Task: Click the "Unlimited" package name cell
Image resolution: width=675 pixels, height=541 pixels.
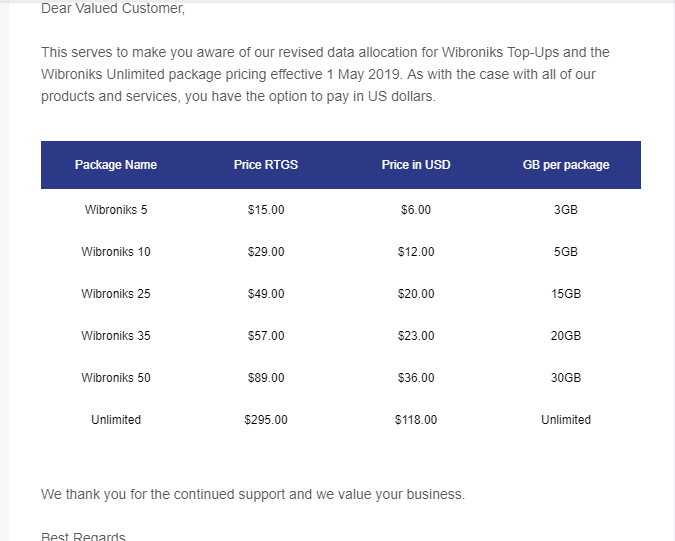Action: tap(116, 420)
